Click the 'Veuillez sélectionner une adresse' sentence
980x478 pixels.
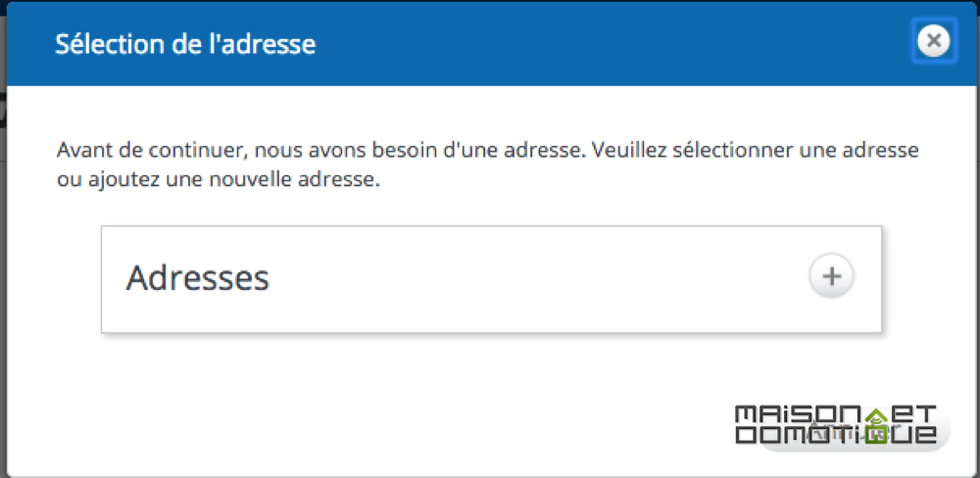coord(755,151)
